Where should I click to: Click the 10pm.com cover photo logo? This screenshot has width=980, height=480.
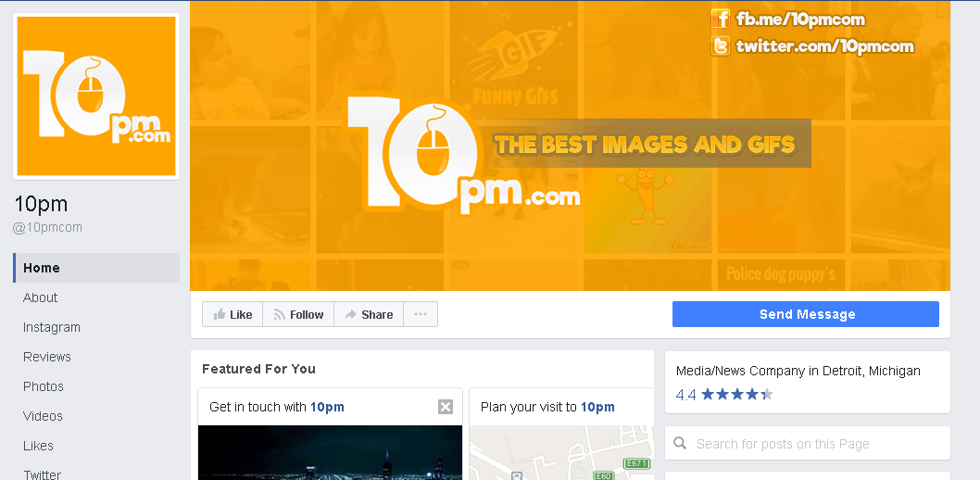464,157
